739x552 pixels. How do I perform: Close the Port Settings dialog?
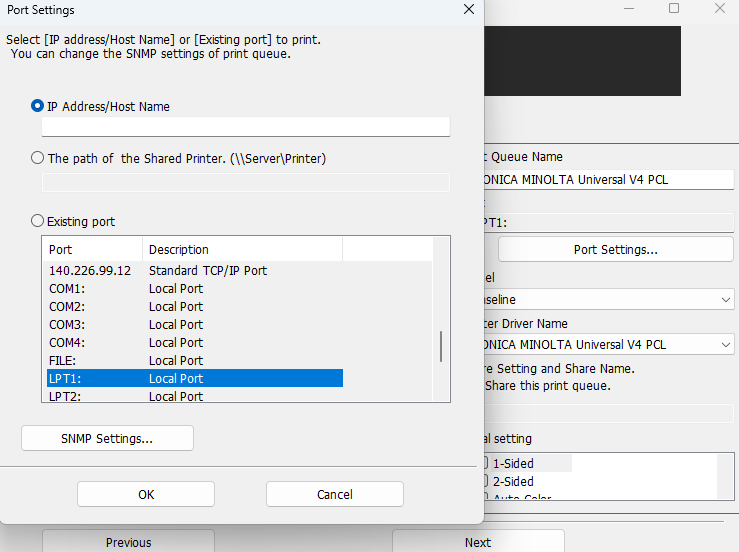[x=469, y=10]
